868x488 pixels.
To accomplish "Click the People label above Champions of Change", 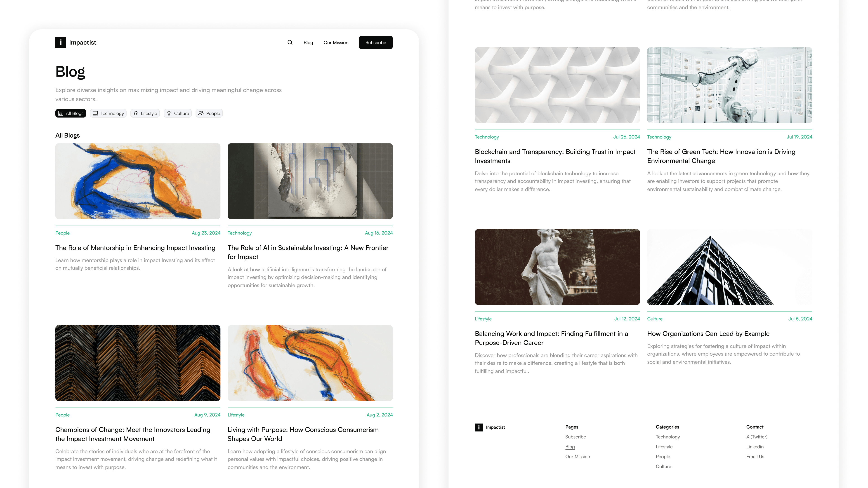I will 63,415.
